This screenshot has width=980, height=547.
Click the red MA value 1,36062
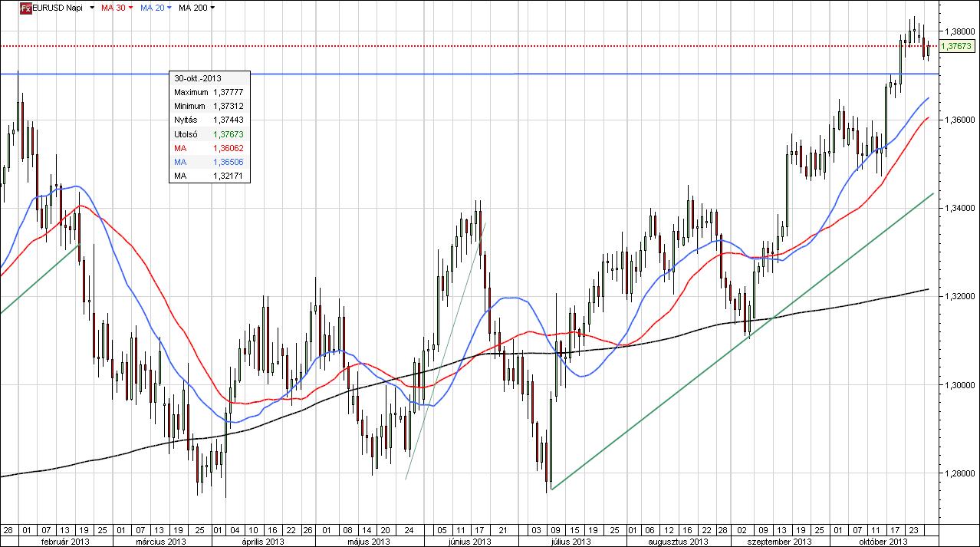coord(228,148)
